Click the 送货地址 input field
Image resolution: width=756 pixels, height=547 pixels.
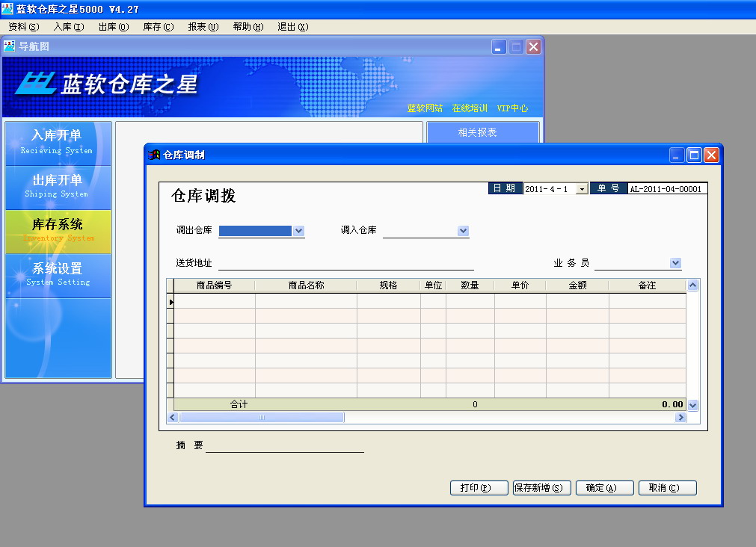click(345, 263)
